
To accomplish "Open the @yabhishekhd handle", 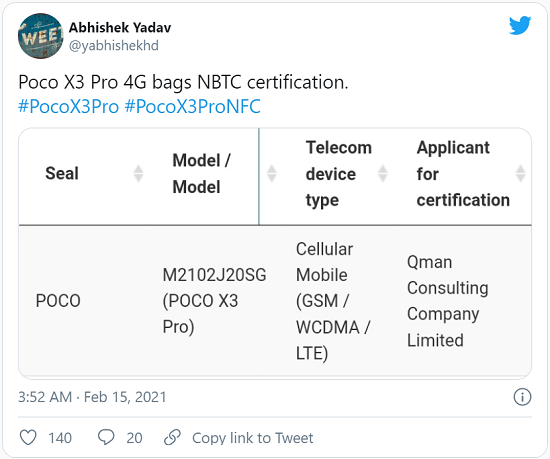I will coord(114,46).
